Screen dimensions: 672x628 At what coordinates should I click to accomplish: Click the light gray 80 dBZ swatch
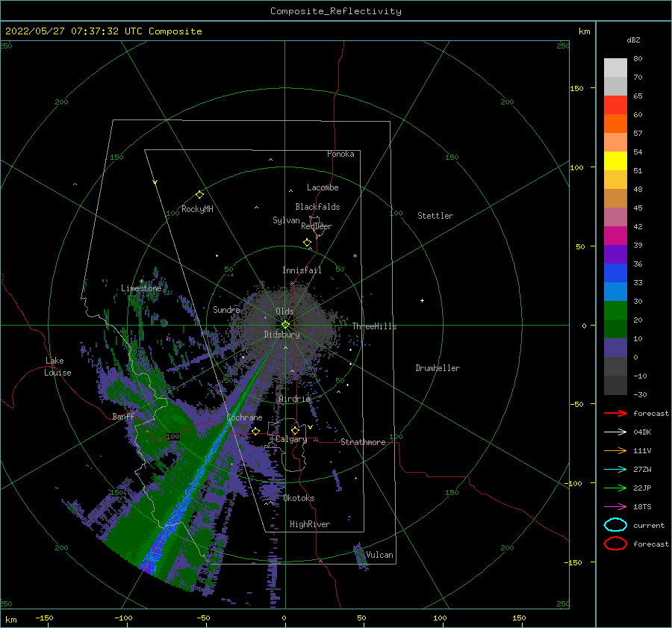(615, 68)
